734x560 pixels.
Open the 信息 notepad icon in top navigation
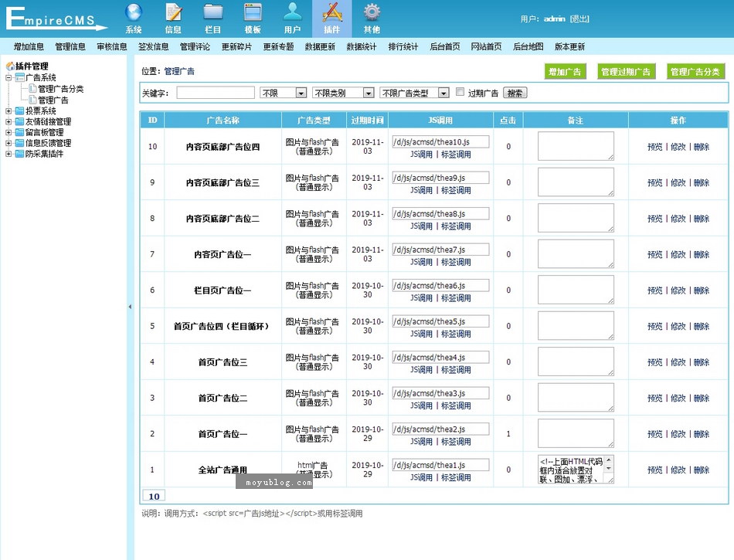coord(173,12)
